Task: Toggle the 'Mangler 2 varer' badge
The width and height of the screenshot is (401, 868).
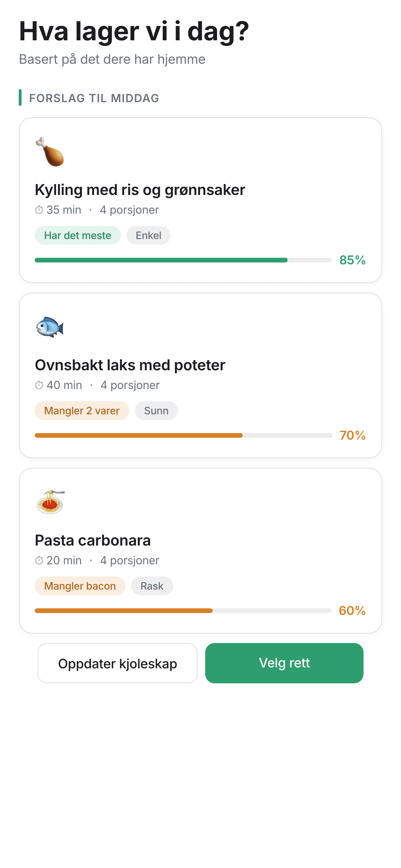Action: (x=82, y=411)
